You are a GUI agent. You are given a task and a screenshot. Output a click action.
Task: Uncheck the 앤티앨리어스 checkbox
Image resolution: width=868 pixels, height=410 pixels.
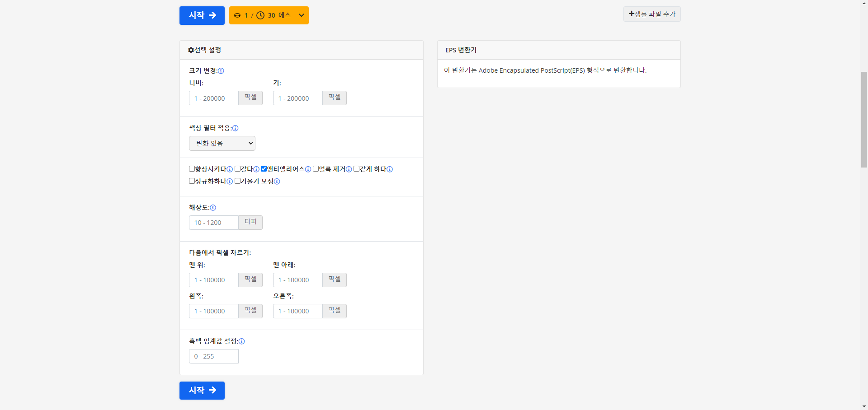coord(264,169)
